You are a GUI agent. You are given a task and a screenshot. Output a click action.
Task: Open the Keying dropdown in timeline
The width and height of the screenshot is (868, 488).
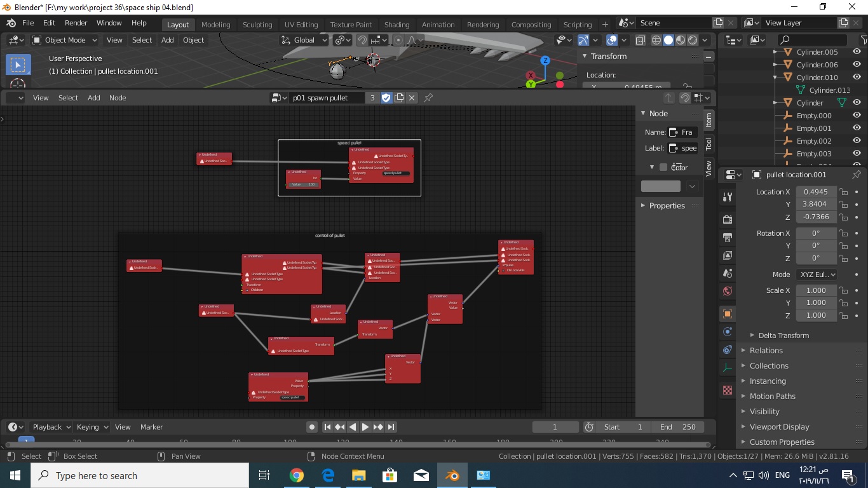point(92,427)
